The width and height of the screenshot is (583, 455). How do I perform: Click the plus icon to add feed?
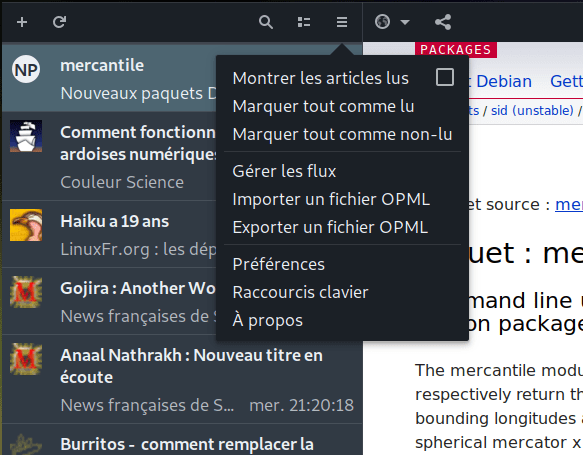[x=22, y=22]
